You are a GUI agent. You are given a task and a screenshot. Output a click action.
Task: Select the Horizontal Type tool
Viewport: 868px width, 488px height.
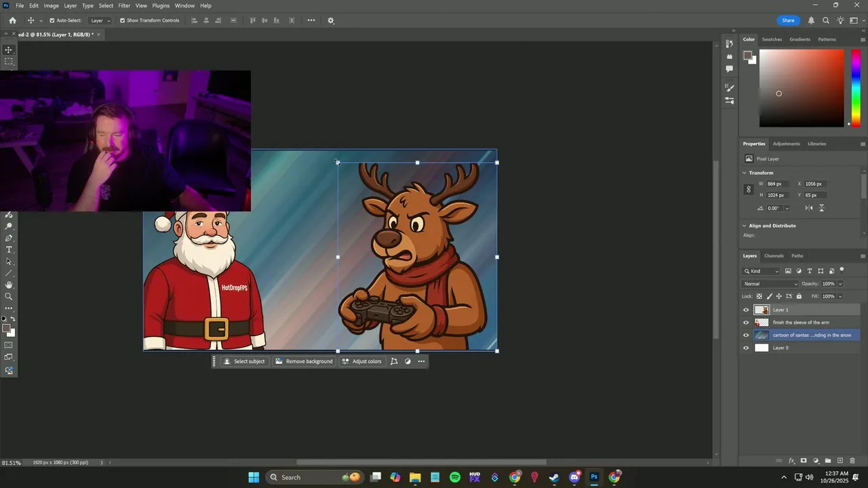9,249
